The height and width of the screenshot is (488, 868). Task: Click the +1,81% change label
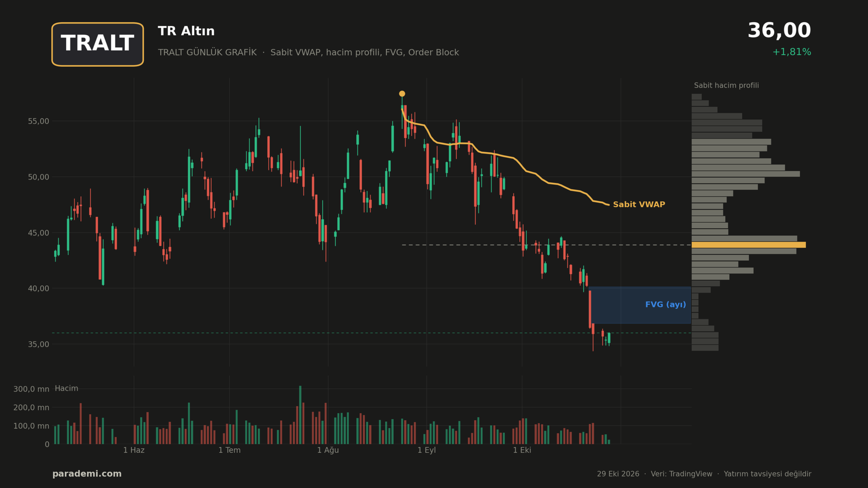(x=792, y=52)
